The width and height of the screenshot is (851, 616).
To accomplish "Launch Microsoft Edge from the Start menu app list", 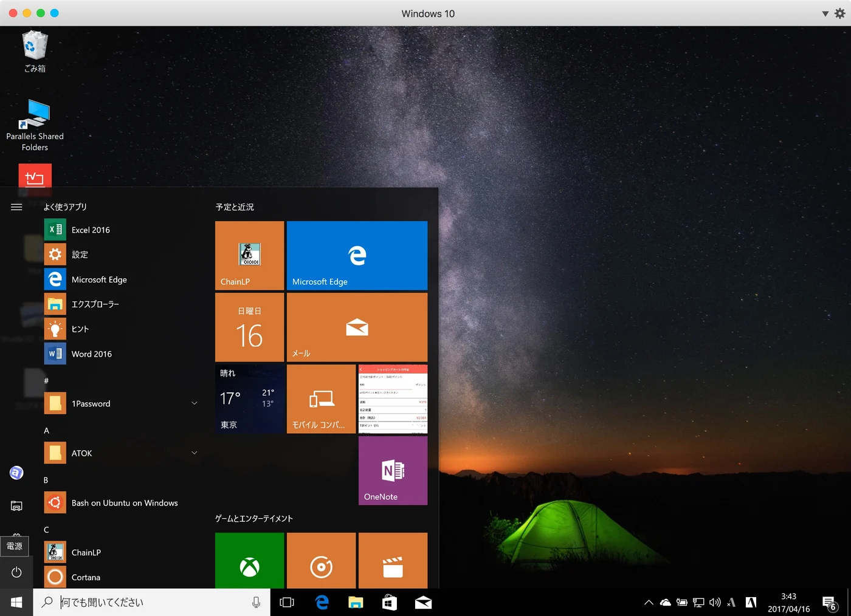I will point(122,279).
